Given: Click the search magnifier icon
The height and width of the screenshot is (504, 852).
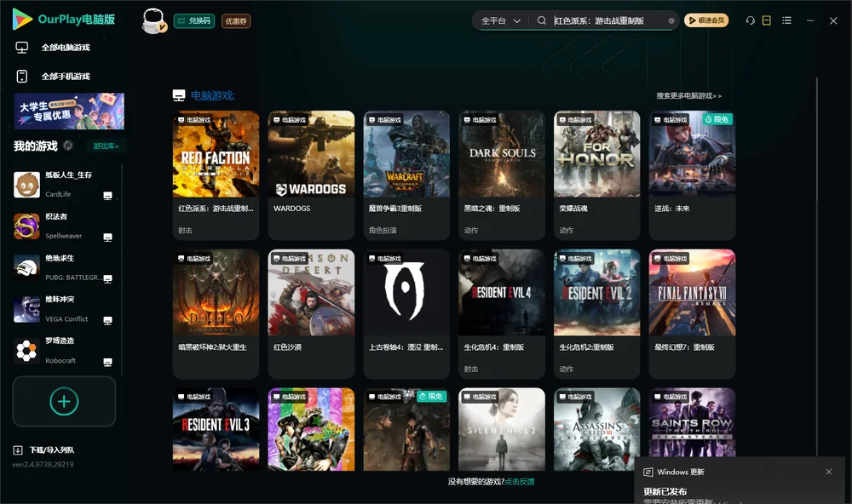Looking at the screenshot, I should point(541,20).
